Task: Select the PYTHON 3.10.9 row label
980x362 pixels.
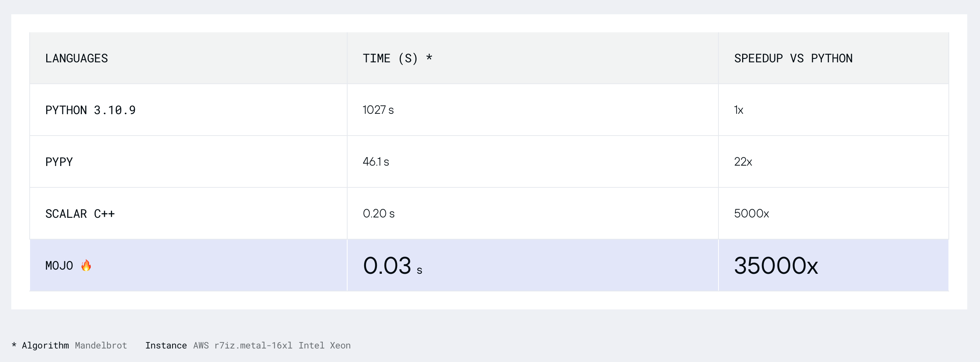Action: (90, 110)
